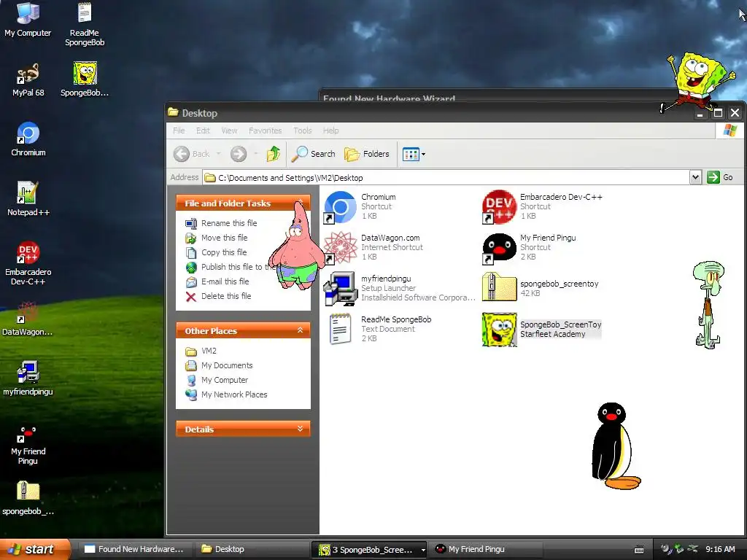Go to My Network Places link

pyautogui.click(x=234, y=394)
